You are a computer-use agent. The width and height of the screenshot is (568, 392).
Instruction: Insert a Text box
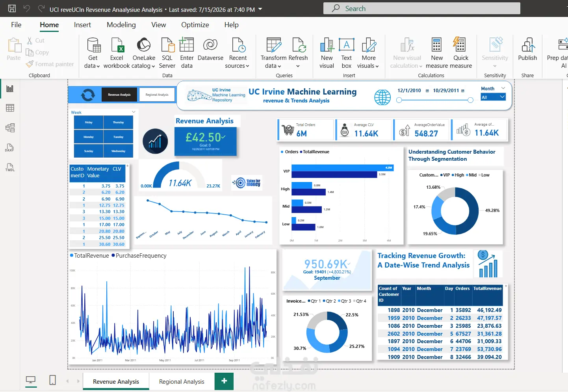pos(346,53)
